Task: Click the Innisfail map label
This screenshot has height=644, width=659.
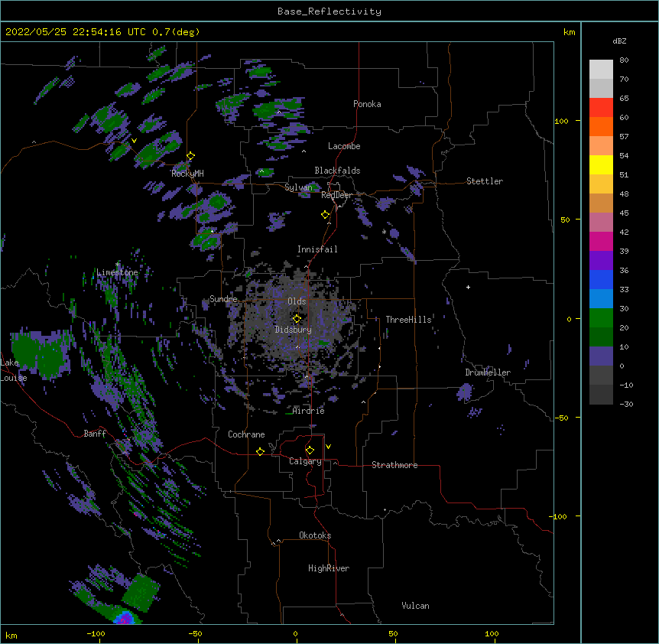Action: coord(317,249)
